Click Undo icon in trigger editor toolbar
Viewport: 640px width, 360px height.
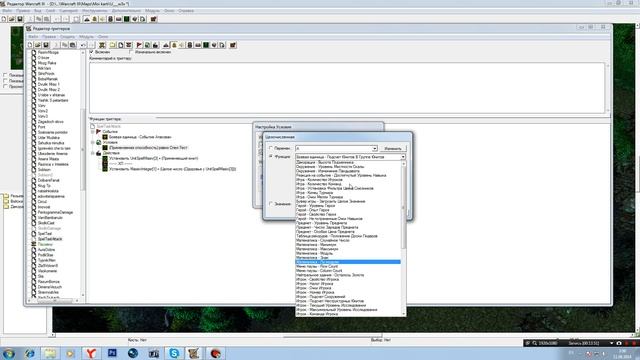pos(83,45)
